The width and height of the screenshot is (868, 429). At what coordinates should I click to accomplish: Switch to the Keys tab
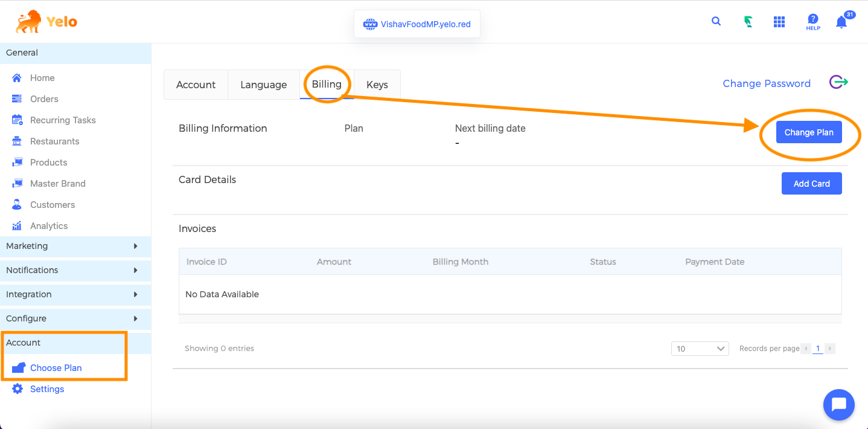point(377,85)
